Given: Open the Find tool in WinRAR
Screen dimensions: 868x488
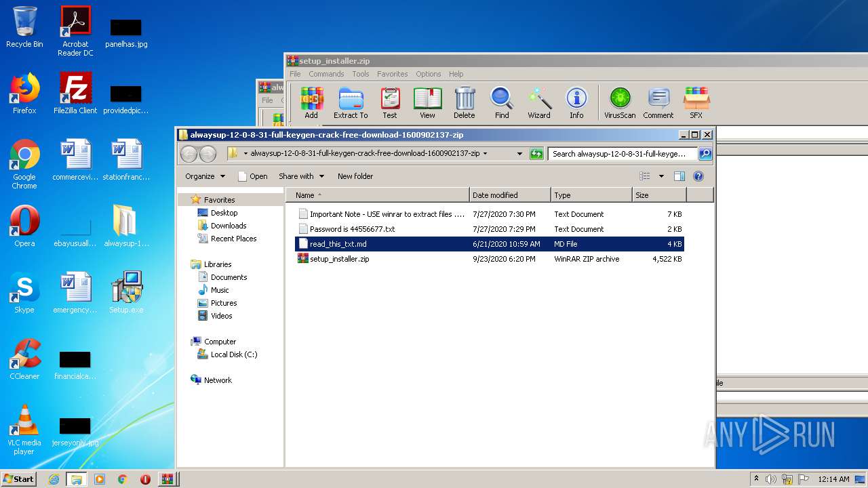Looking at the screenshot, I should point(502,103).
